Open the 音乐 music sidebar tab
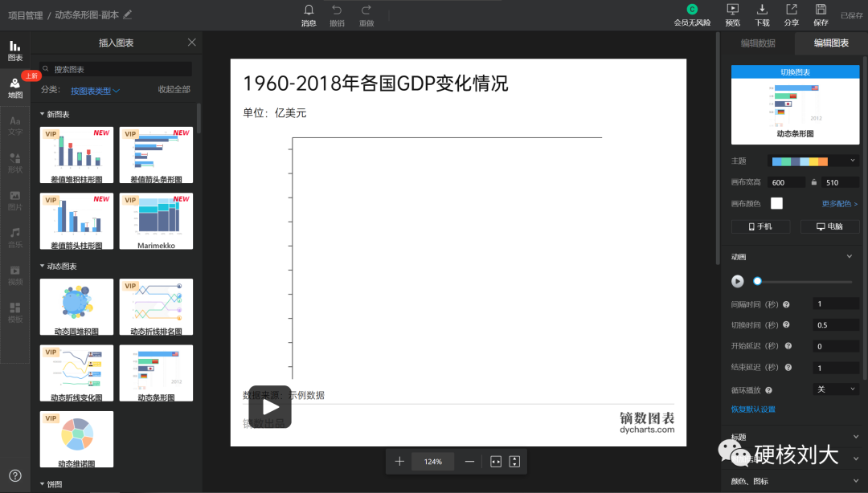This screenshot has height=493, width=868. [x=15, y=238]
